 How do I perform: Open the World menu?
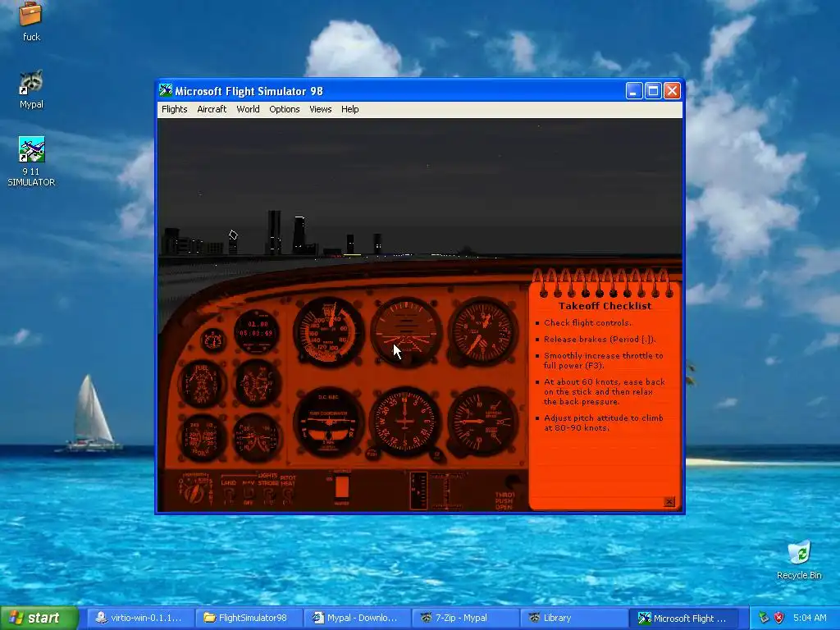click(x=248, y=109)
